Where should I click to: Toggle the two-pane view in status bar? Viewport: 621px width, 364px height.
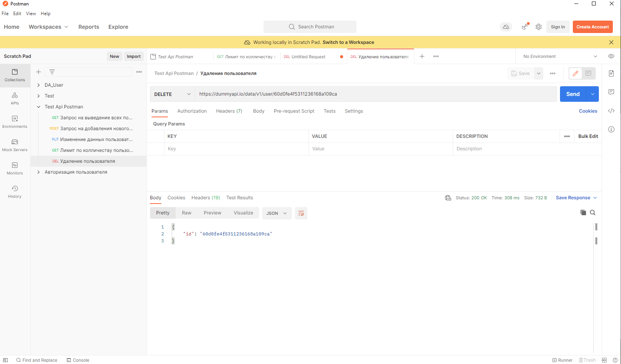pos(604,360)
